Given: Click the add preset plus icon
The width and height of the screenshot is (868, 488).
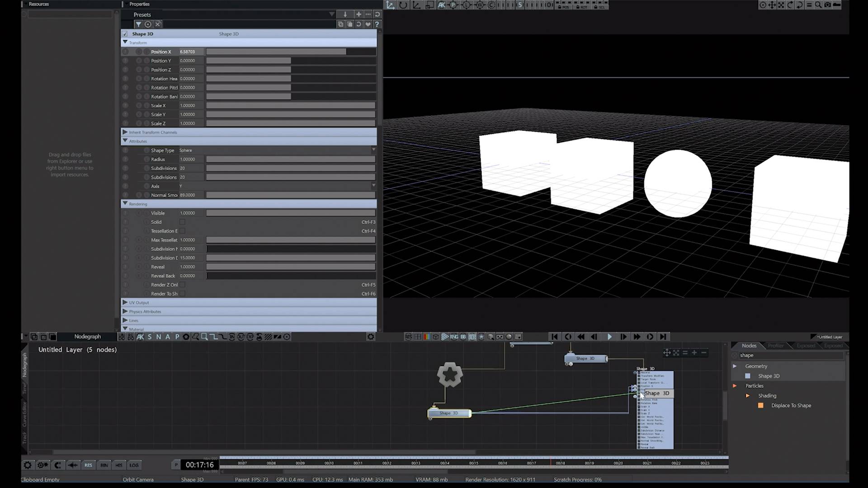Looking at the screenshot, I should (359, 14).
